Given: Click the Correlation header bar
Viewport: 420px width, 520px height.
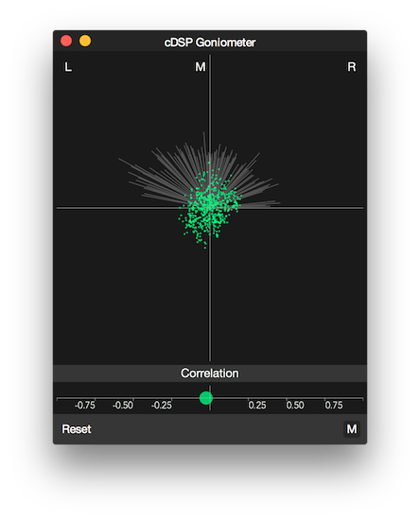Looking at the screenshot, I should click(x=210, y=373).
